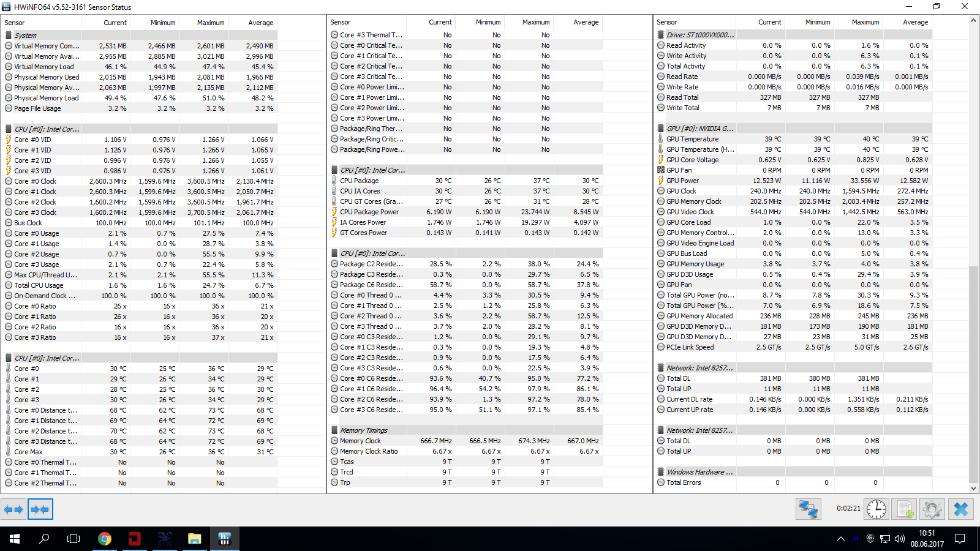980x551 pixels.
Task: Click the drive icon beside Drive: ST1000VX000
Action: (661, 35)
